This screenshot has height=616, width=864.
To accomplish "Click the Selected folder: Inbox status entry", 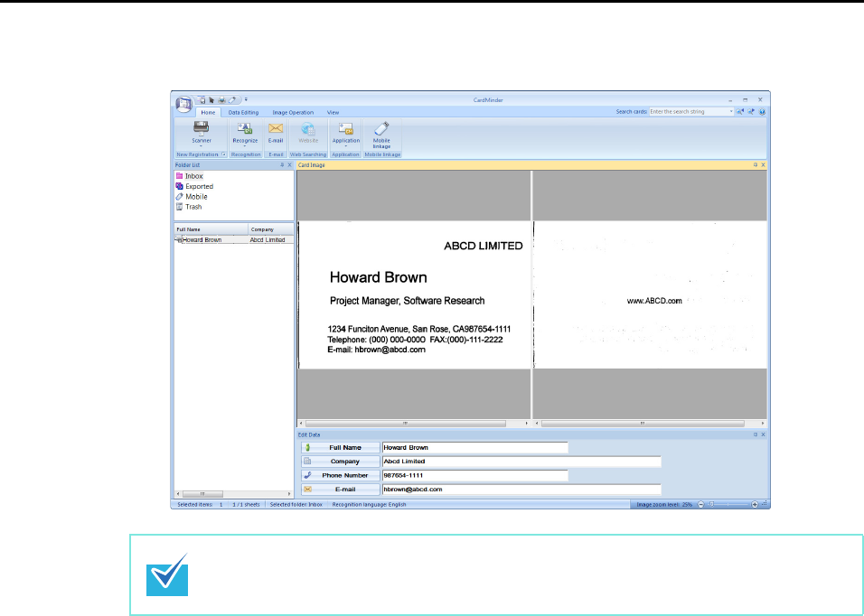I will pyautogui.click(x=296, y=505).
